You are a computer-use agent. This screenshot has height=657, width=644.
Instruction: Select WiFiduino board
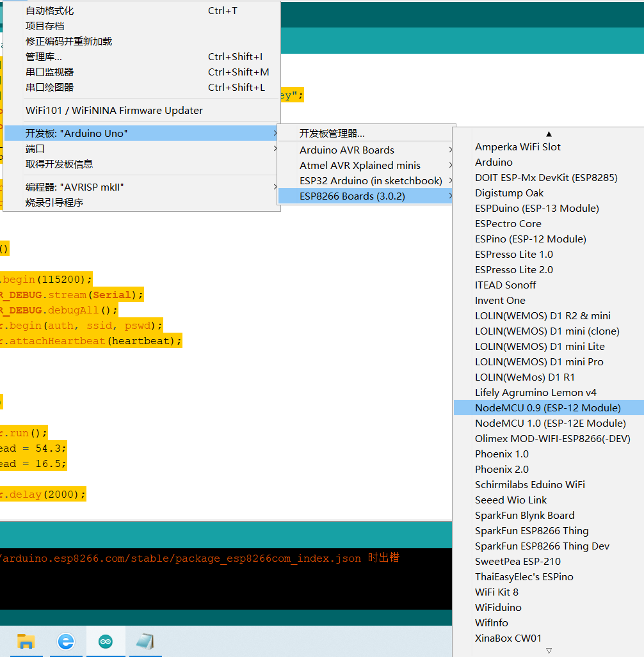tap(549, 608)
